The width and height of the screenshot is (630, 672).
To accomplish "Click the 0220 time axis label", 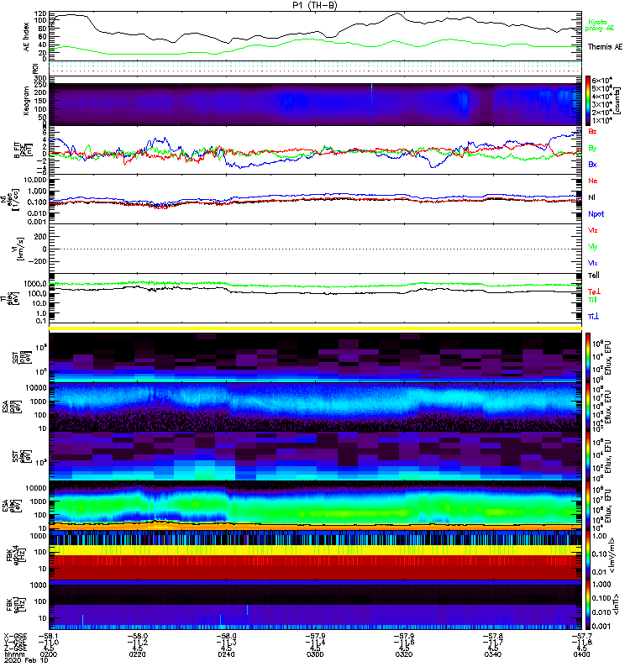I will pos(137,654).
